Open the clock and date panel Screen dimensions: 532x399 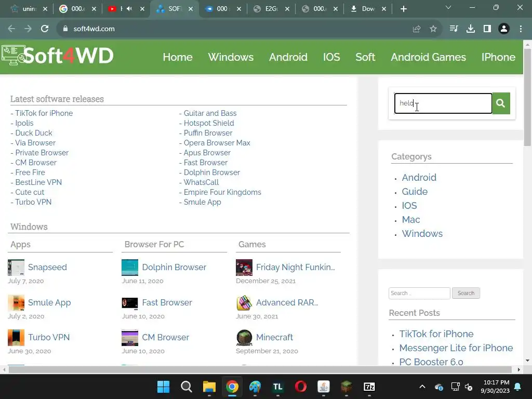pyautogui.click(x=495, y=387)
